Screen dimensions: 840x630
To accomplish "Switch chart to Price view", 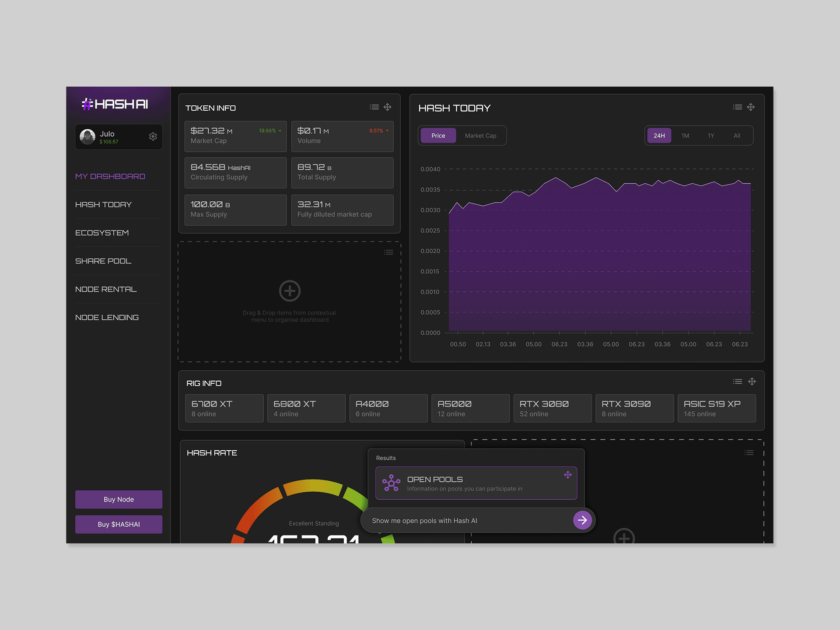I will pyautogui.click(x=438, y=136).
